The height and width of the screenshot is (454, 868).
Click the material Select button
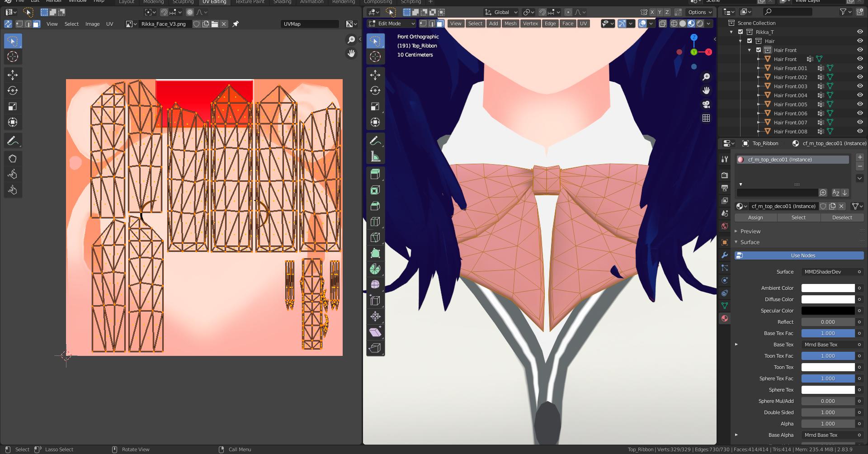tap(798, 218)
